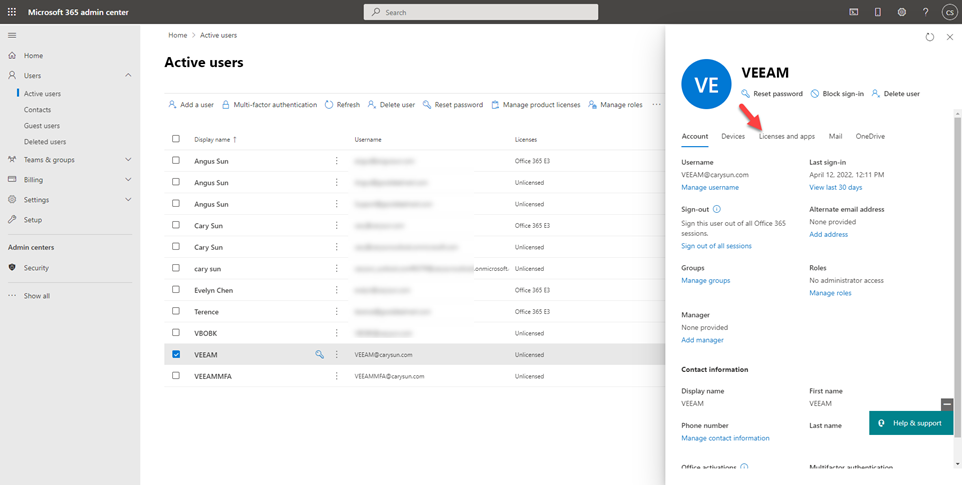Switch to the OneDrive tab
962x485 pixels.
[871, 136]
